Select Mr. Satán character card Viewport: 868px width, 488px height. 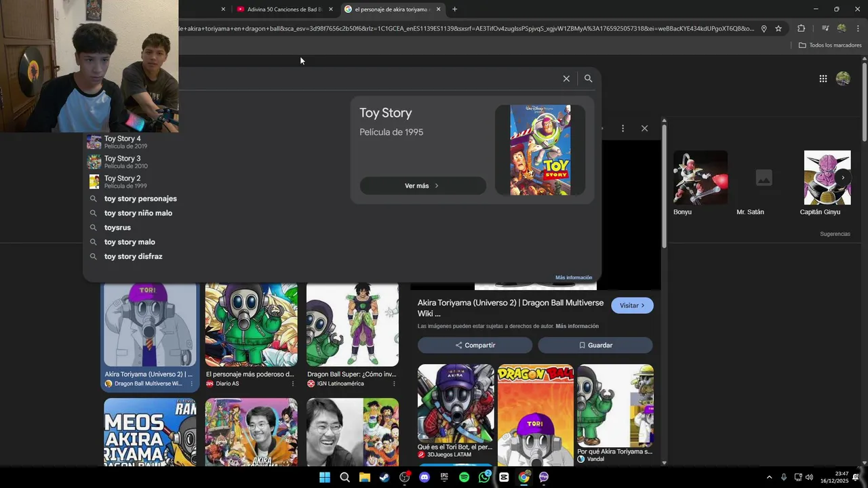pos(764,183)
